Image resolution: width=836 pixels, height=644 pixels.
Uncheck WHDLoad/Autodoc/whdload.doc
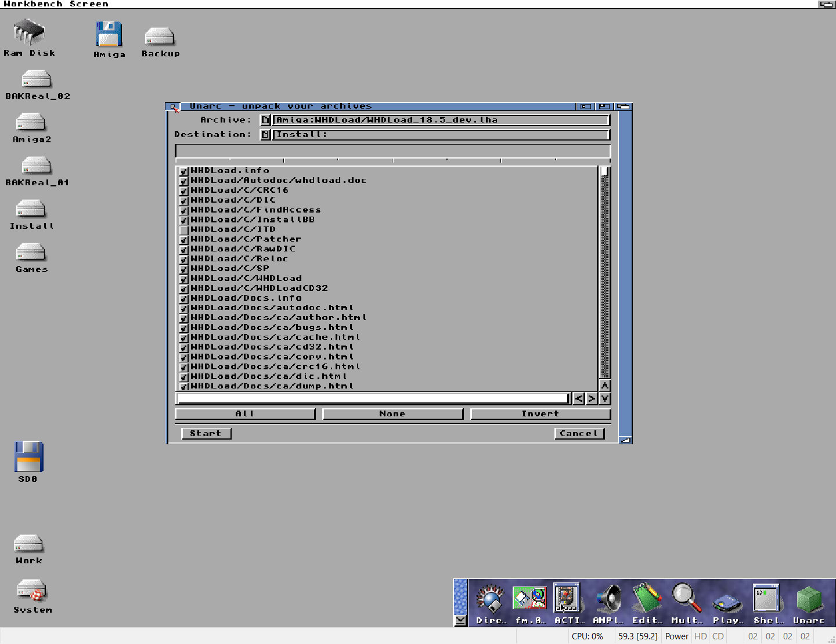pos(183,181)
